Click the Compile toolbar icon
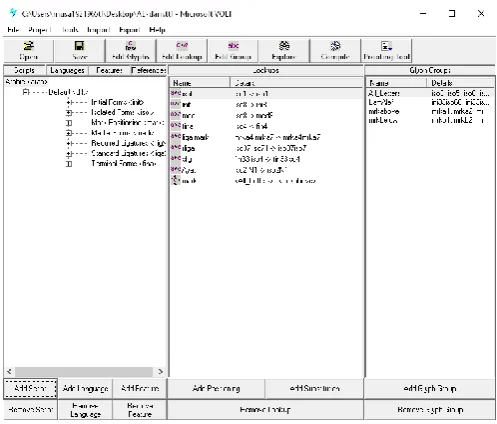This screenshot has height=424, width=497. pyautogui.click(x=335, y=50)
